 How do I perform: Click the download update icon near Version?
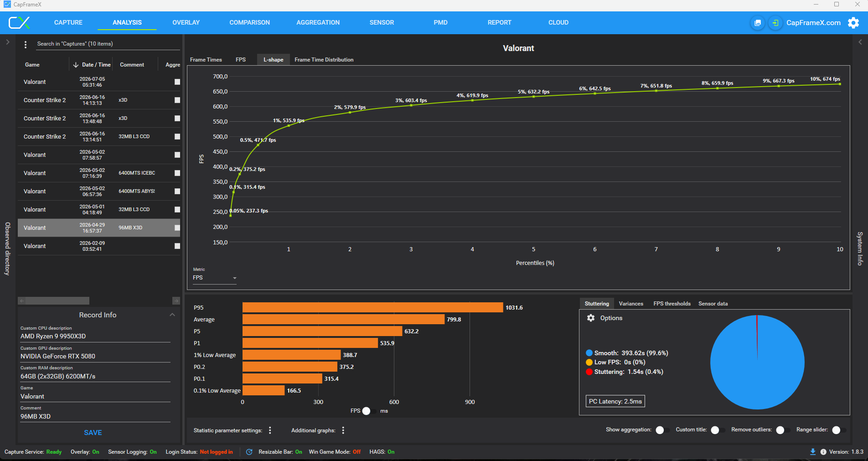pyautogui.click(x=812, y=452)
